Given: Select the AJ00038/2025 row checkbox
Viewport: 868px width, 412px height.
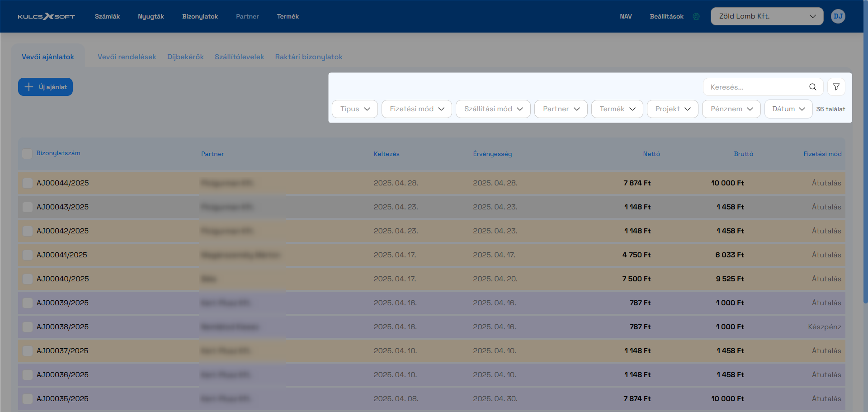Looking at the screenshot, I should (28, 327).
